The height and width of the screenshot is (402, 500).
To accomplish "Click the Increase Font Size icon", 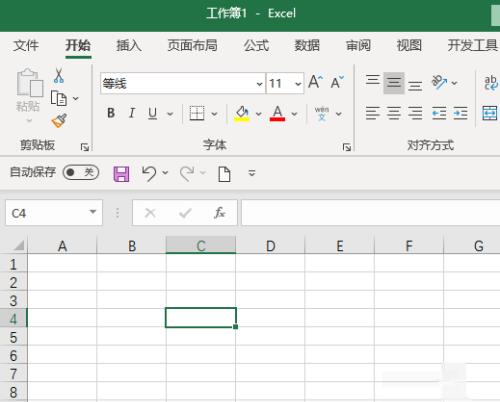I will click(x=315, y=82).
